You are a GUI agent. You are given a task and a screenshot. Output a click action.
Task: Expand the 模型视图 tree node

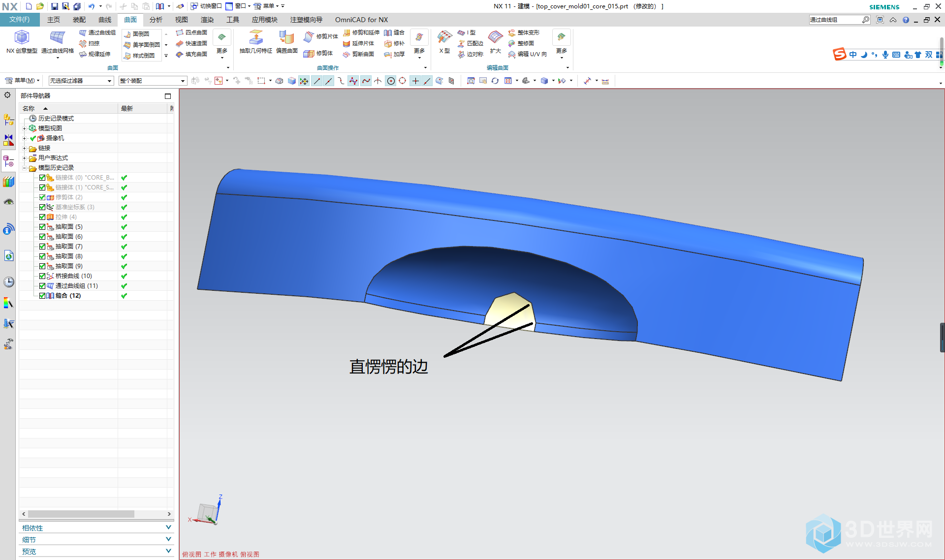[24, 128]
